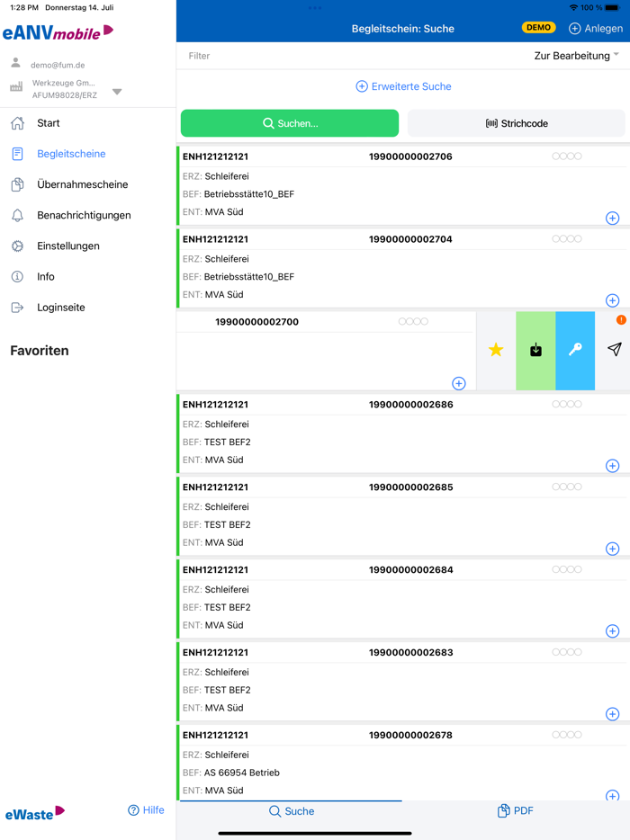Expand entry 19900000002683 with plus icon

click(612, 714)
